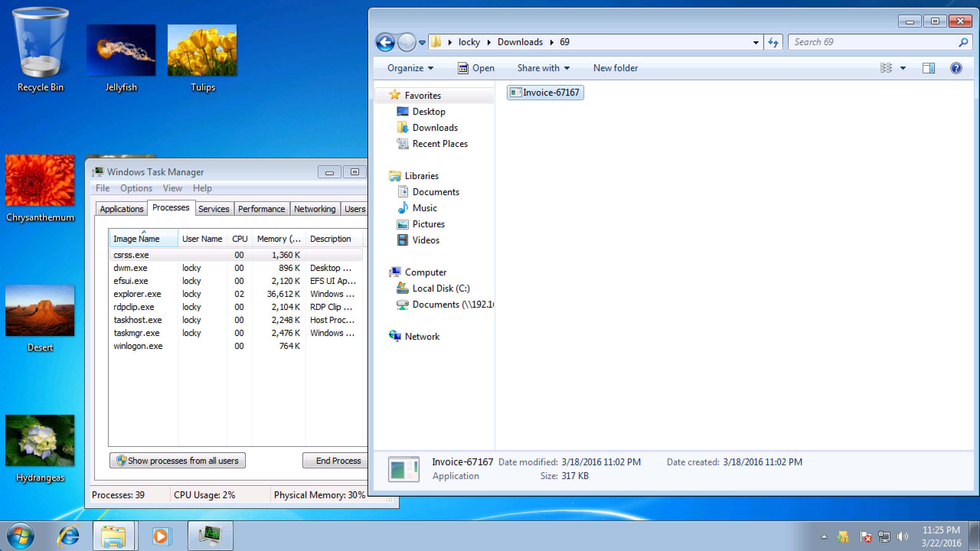Open Recent Places in navigation pane
This screenshot has height=551, width=980.
432,144
